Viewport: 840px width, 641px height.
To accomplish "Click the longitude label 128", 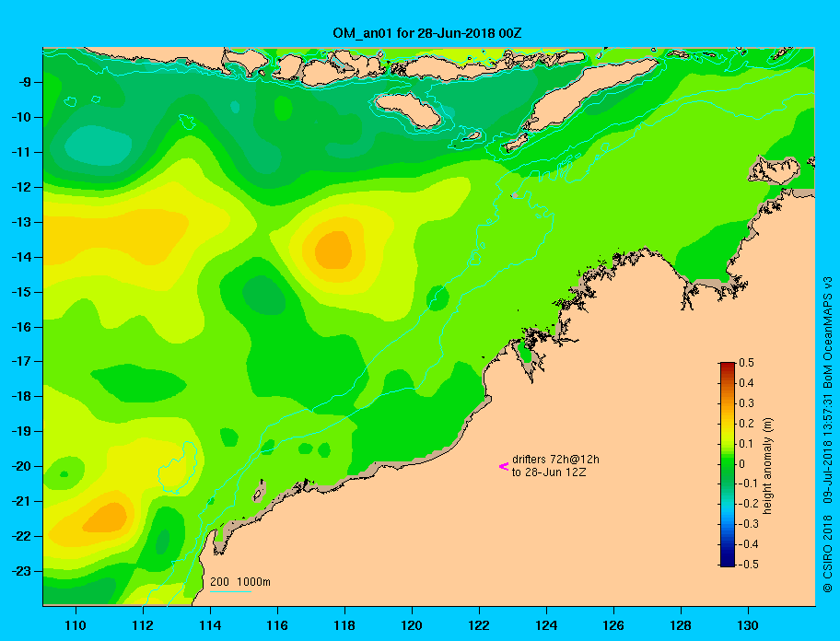I will [x=681, y=625].
